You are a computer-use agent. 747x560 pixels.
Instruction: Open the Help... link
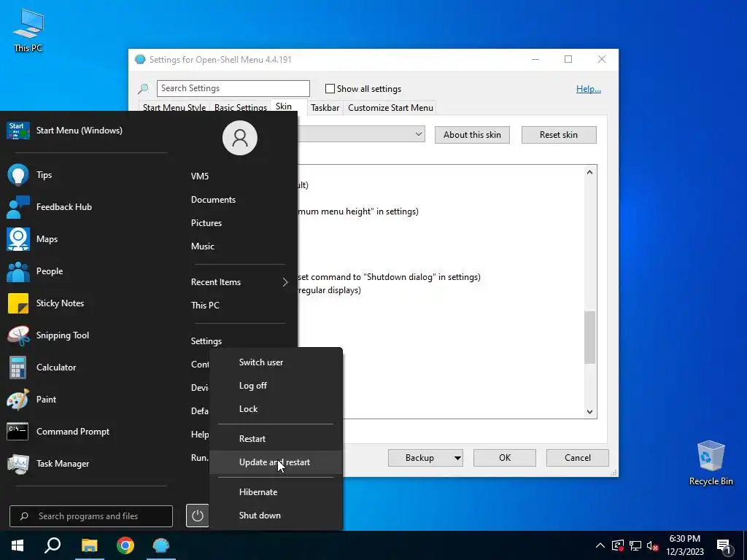589,89
